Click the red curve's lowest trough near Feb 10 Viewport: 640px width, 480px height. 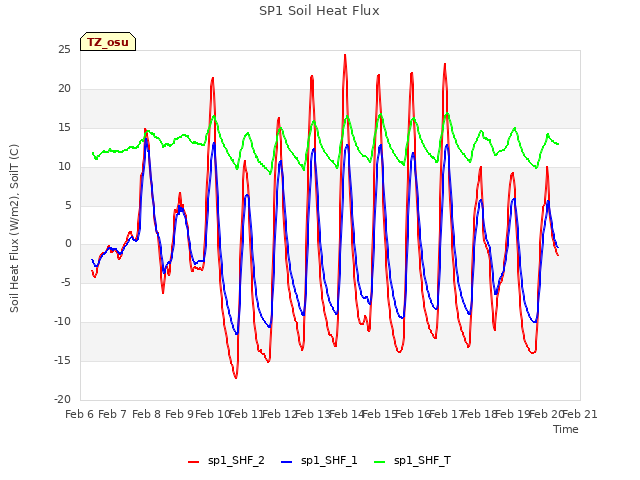236,378
